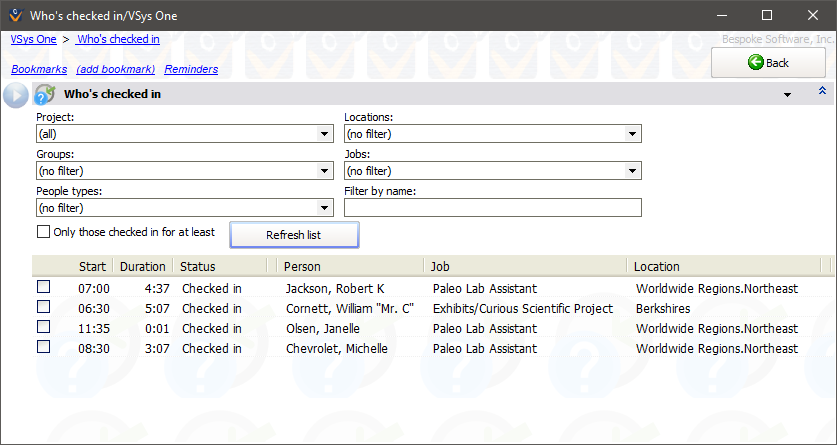Tick checkbox for Jackson, Robert K
The height and width of the screenshot is (445, 837).
coord(43,288)
